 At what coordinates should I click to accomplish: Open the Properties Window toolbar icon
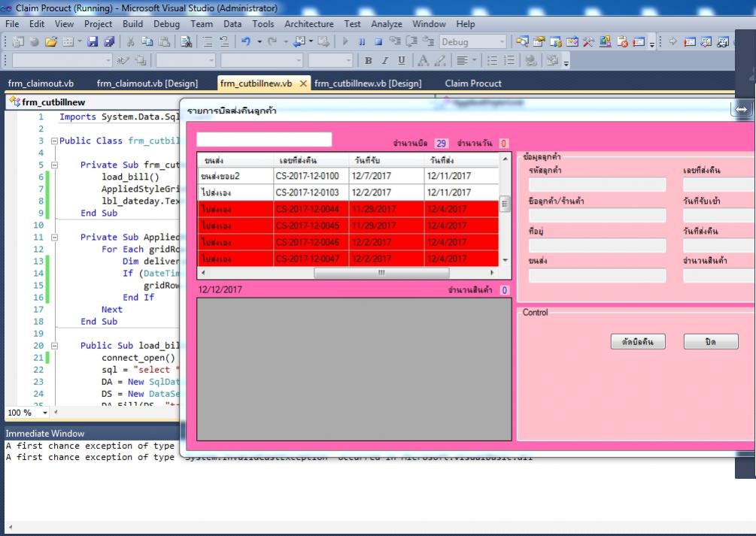(539, 42)
